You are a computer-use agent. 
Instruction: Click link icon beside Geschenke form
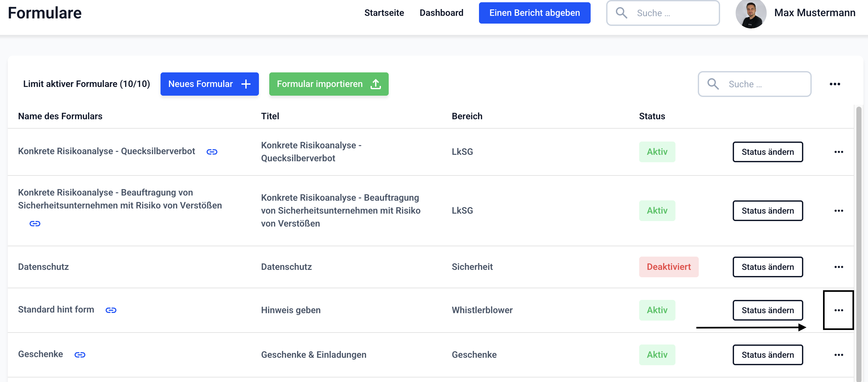coord(80,355)
